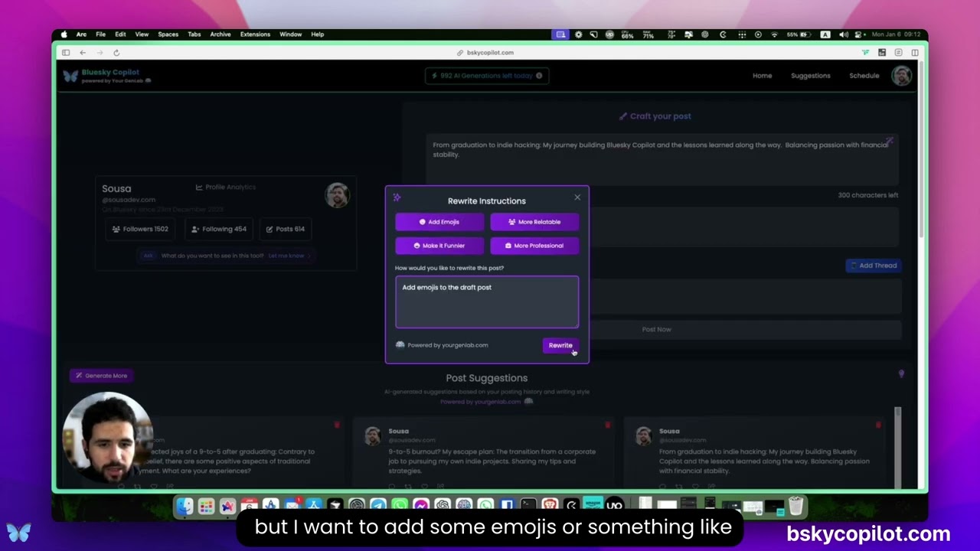
Task: Delete the 9-to-5 burnout suggestion card
Action: [607, 425]
